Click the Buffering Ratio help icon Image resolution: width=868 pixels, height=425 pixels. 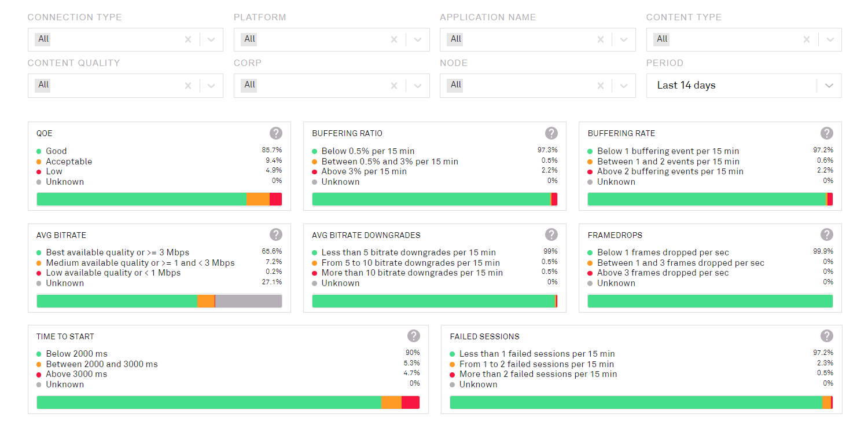[x=551, y=133]
